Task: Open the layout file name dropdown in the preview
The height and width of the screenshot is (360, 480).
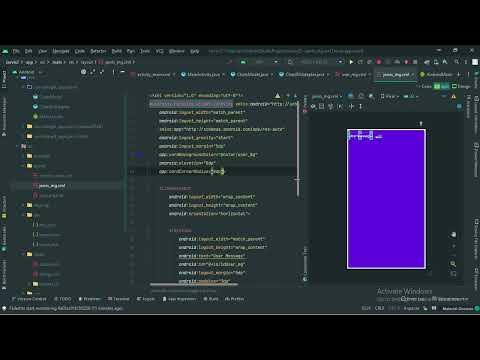Action: click(327, 97)
